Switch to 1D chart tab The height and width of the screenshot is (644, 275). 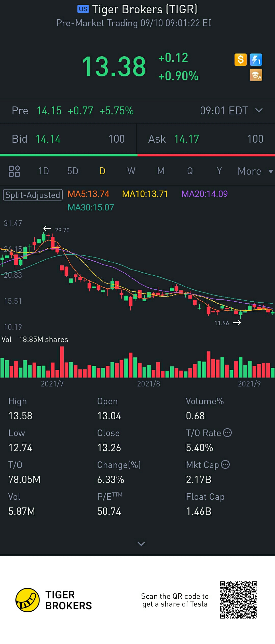tap(44, 171)
